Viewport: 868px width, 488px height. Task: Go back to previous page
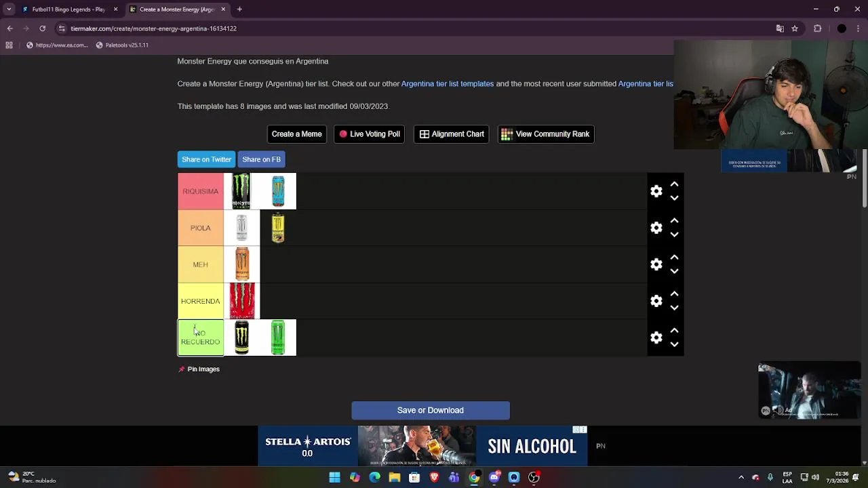9,28
